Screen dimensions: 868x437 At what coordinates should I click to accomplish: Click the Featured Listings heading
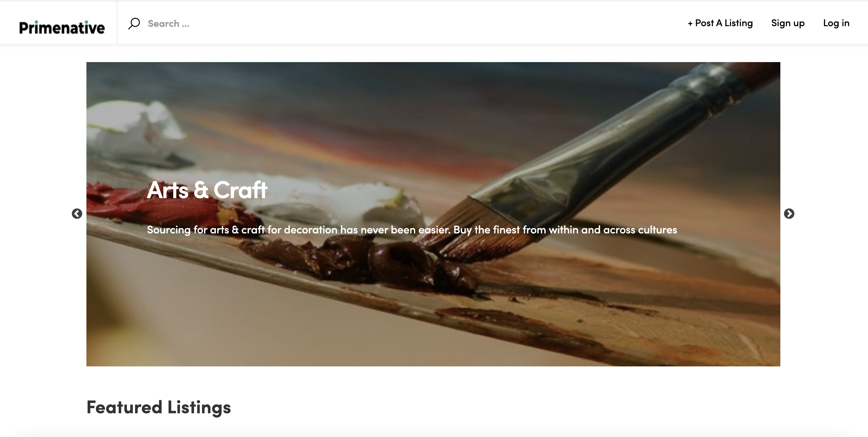[x=159, y=407]
